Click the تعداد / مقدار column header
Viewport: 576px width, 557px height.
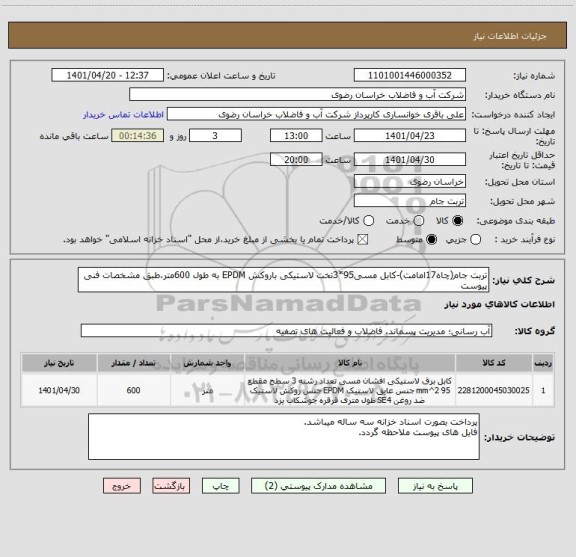(133, 363)
